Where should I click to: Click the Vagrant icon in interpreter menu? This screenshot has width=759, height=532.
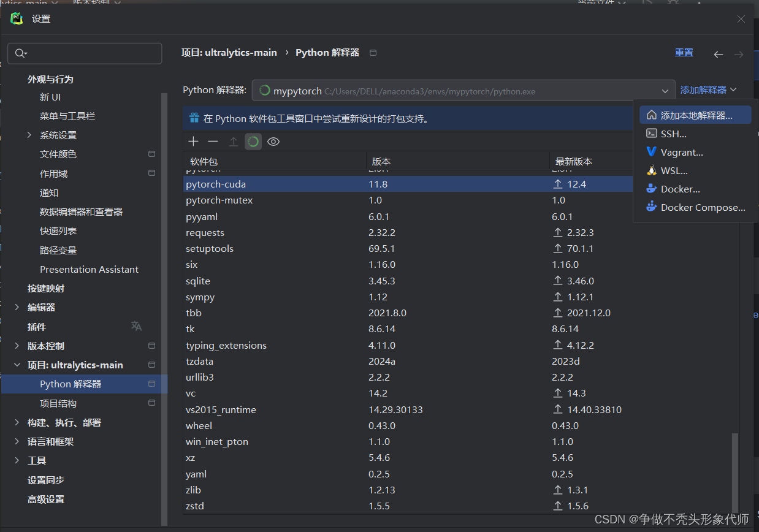pos(650,152)
